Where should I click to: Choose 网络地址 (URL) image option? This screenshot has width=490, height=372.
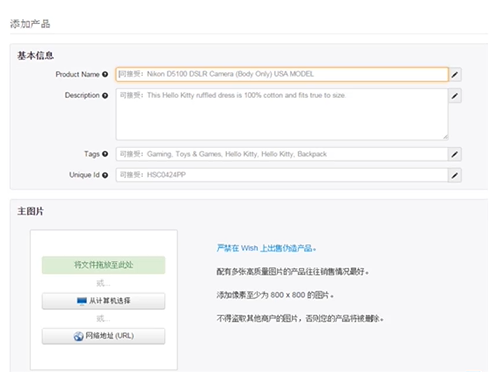(x=103, y=336)
